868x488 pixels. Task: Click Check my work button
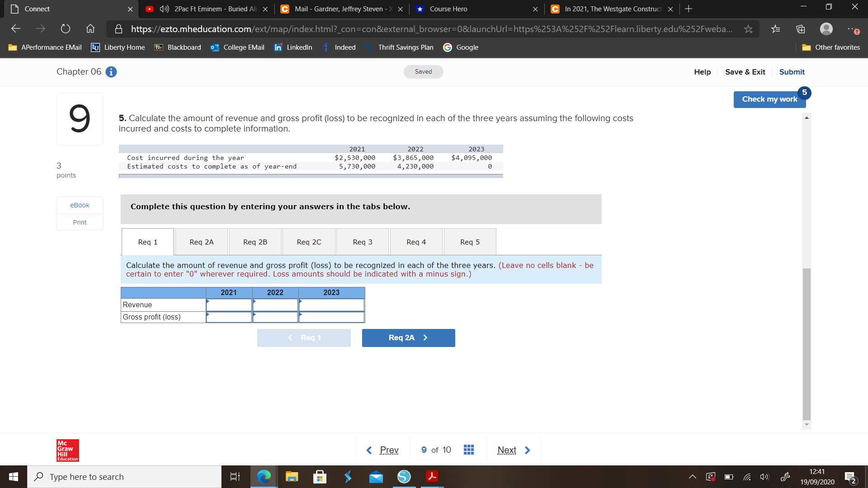click(x=769, y=99)
